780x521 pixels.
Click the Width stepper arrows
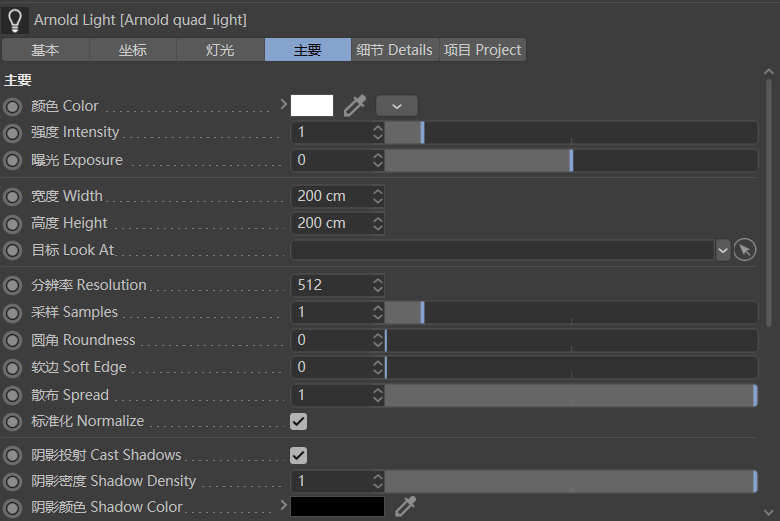coord(378,196)
